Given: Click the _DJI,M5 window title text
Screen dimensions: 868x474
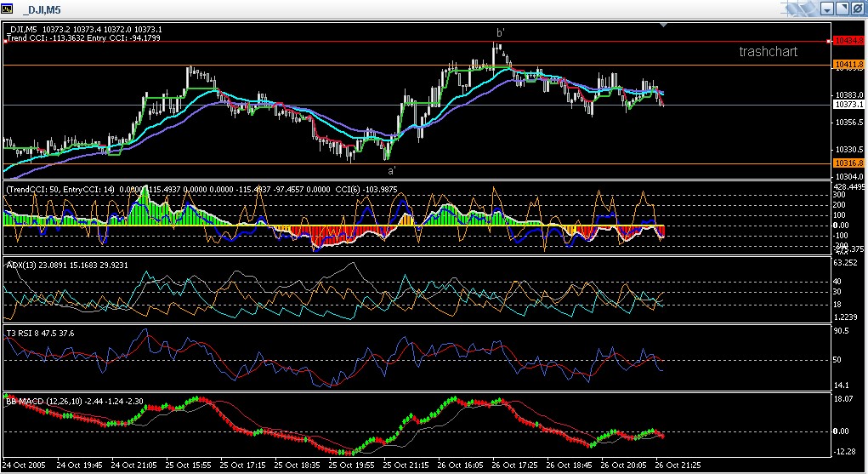Looking at the screenshot, I should [x=42, y=10].
